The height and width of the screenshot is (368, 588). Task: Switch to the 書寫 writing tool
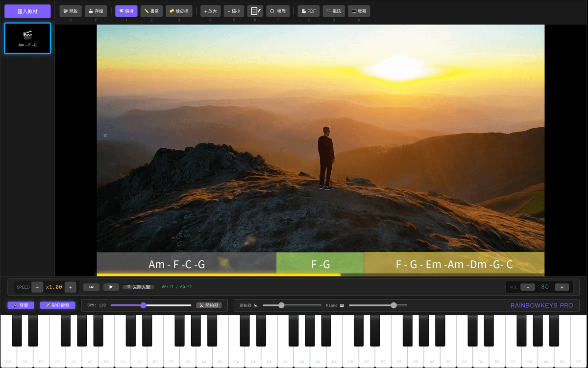click(x=151, y=10)
